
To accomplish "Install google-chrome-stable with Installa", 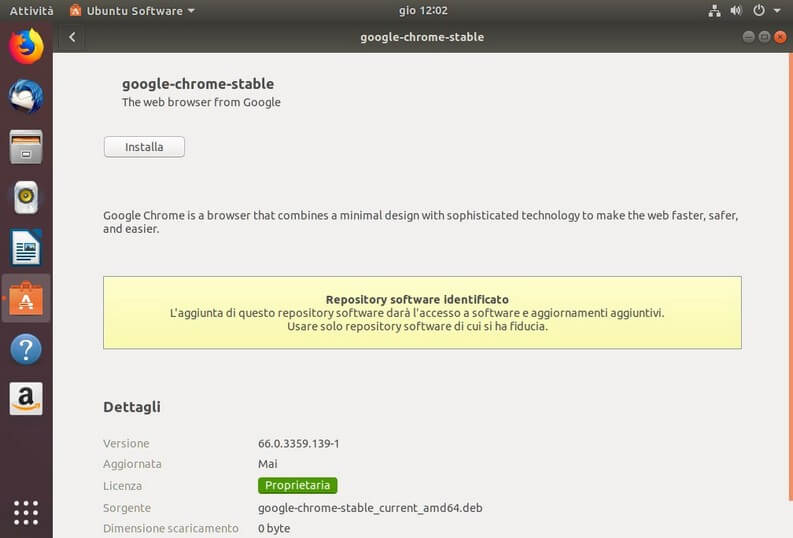I will pyautogui.click(x=144, y=147).
